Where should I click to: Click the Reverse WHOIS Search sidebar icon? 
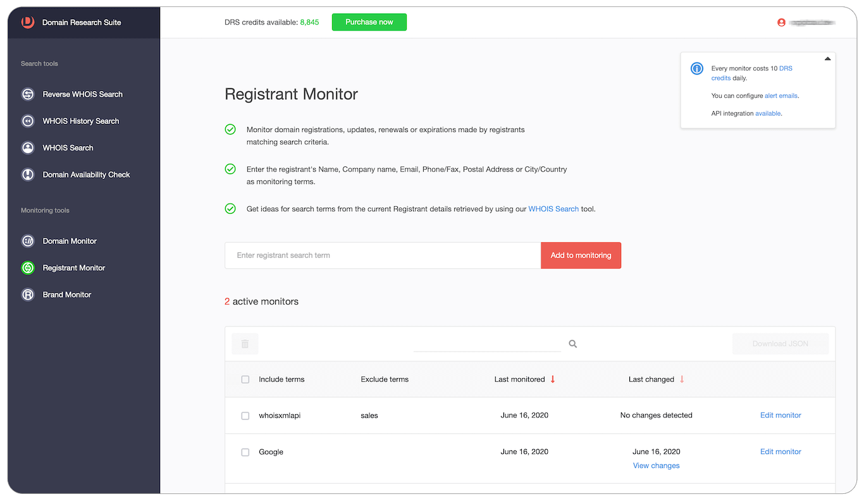tap(28, 94)
